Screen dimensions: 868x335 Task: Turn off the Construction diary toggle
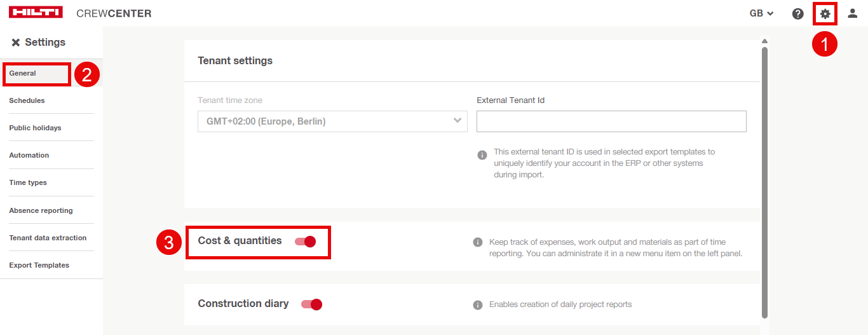coord(312,304)
